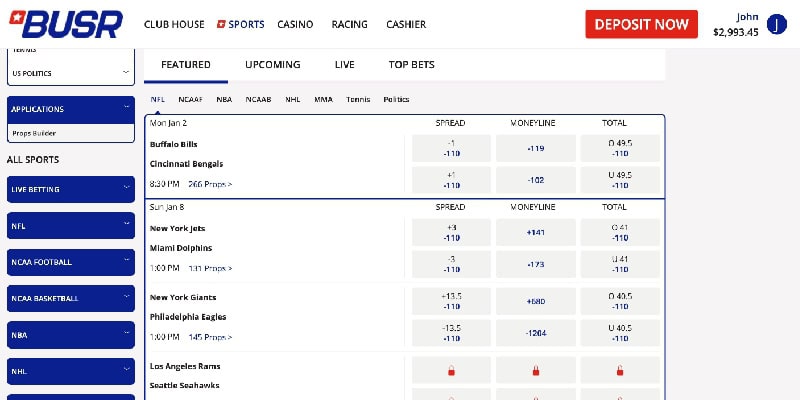Open 131 Props for Jets-Dolphins game
Screen dimensions: 800x400
210,268
